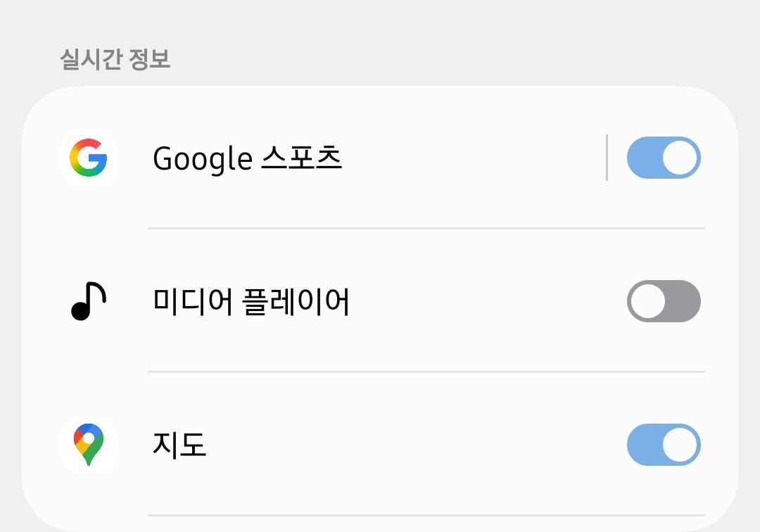Click blank area right of 미디어 플레이어 text
The width and height of the screenshot is (760, 532).
point(486,303)
